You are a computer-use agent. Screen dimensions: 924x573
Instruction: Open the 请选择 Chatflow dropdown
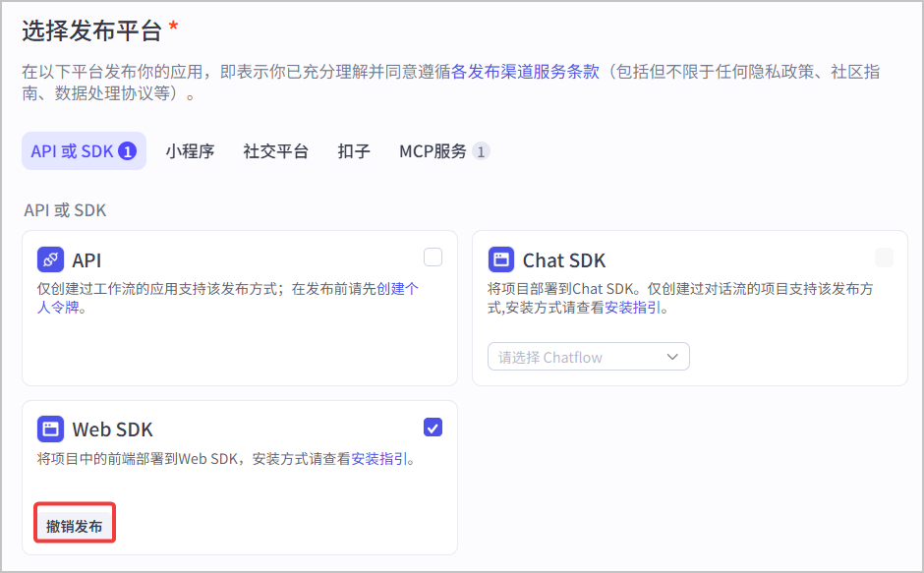pos(588,357)
